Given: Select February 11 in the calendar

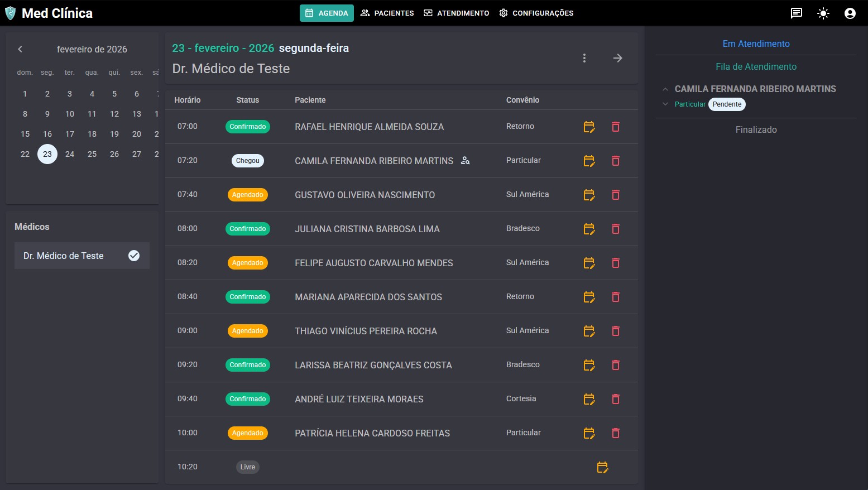Looking at the screenshot, I should (x=92, y=114).
